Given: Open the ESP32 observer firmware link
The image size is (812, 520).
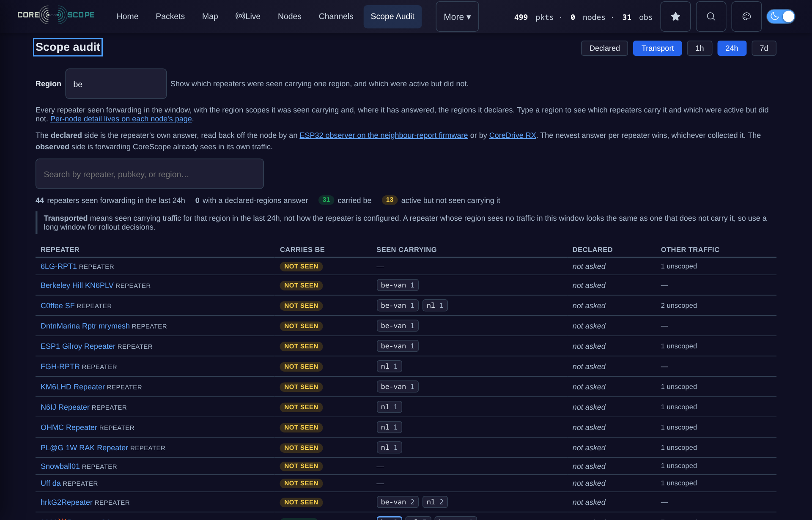Looking at the screenshot, I should coord(384,135).
